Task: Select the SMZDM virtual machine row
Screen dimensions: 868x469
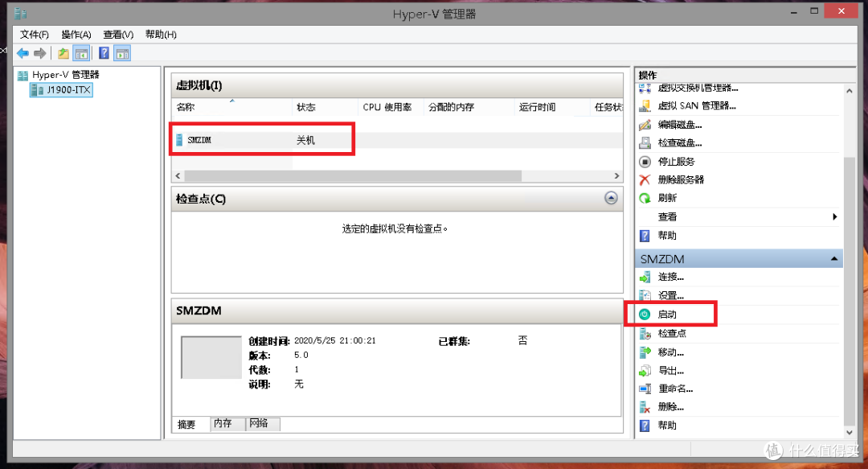Action: click(x=398, y=140)
